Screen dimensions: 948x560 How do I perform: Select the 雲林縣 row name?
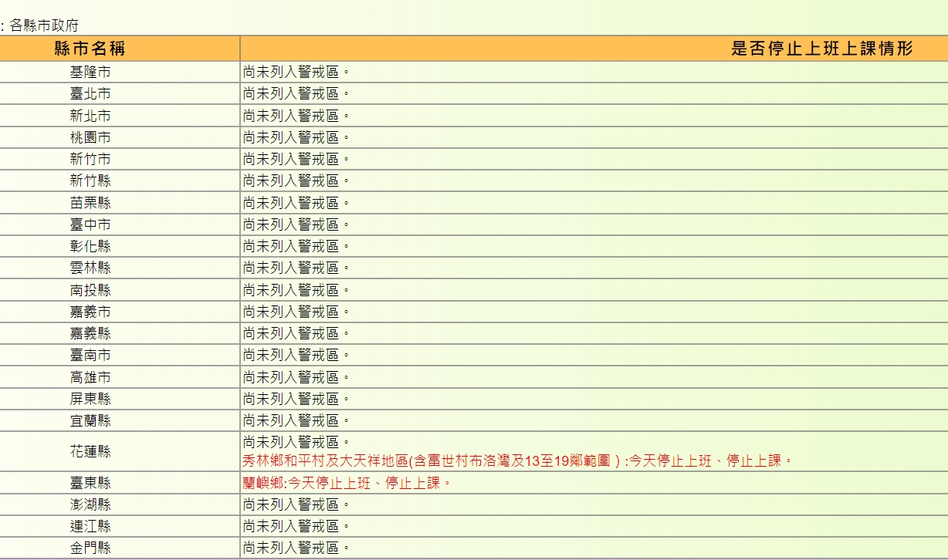pyautogui.click(x=90, y=268)
